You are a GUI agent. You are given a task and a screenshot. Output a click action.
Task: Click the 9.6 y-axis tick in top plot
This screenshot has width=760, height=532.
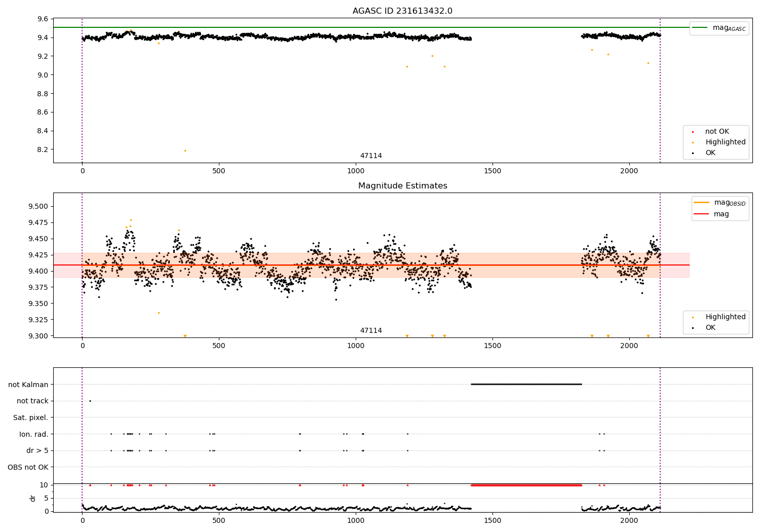(43, 19)
